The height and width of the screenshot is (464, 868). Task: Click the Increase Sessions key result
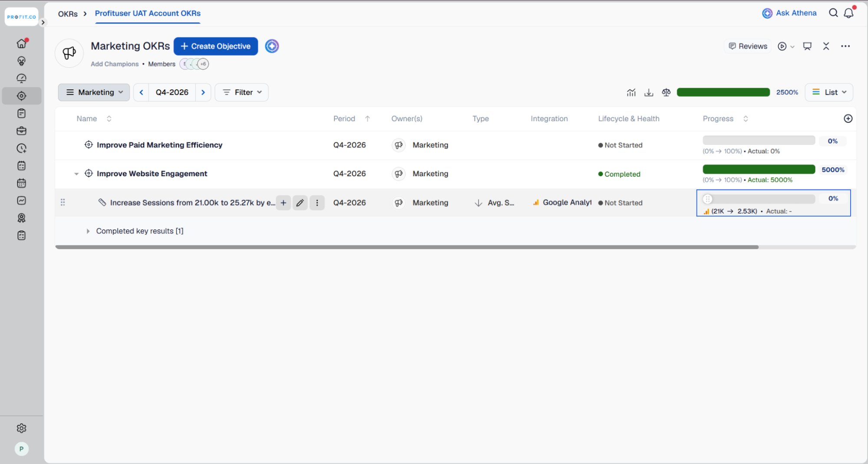[192, 203]
